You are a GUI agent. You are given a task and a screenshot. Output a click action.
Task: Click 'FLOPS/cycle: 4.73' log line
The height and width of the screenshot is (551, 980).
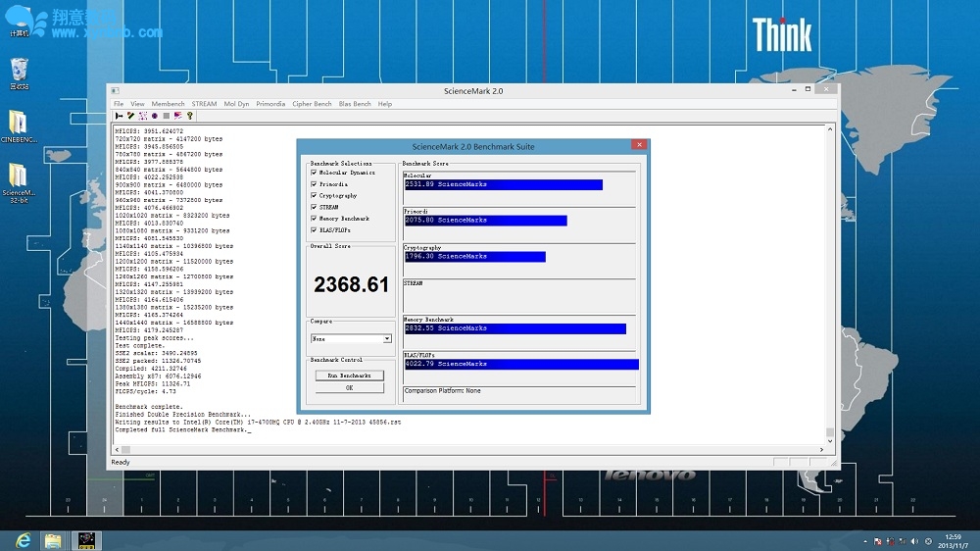(x=146, y=391)
